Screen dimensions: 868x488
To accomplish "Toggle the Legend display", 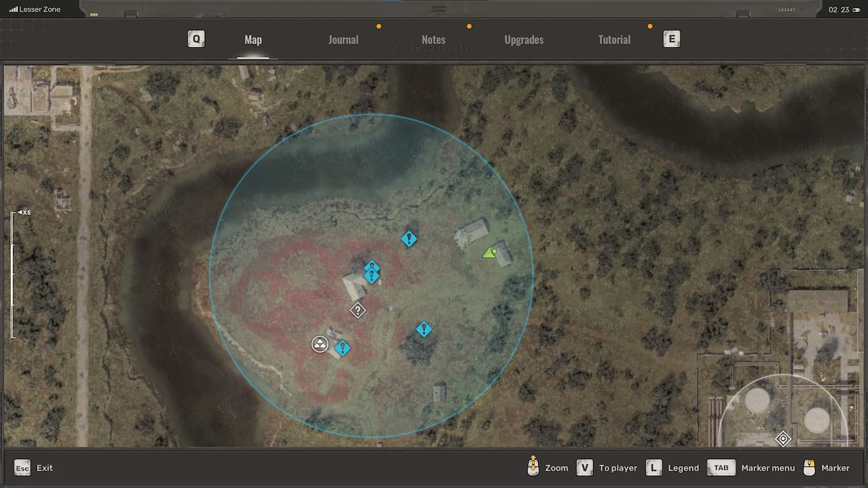I will pyautogui.click(x=673, y=468).
